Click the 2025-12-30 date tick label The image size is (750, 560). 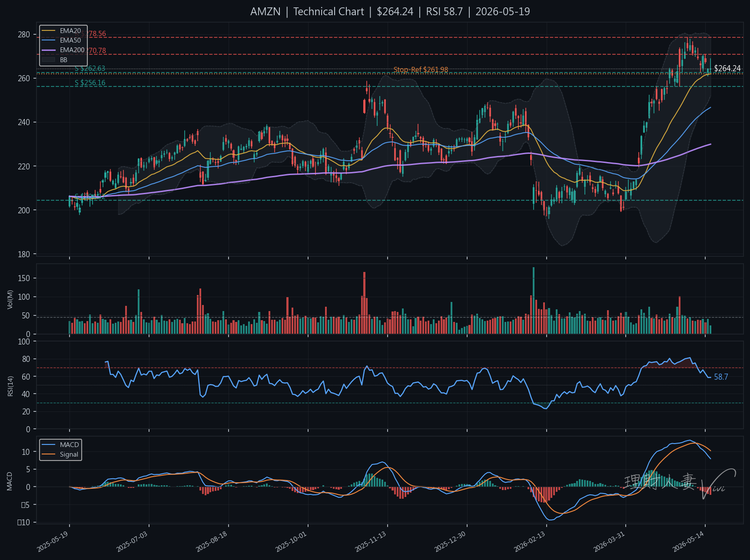[x=450, y=542]
